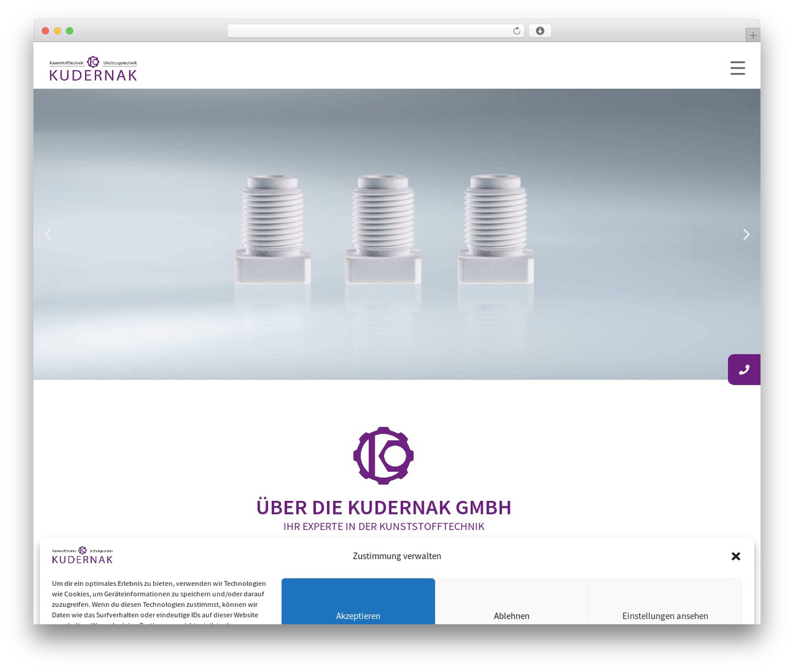This screenshot has width=794, height=672.
Task: Close the cookie consent dialog
Action: tap(736, 556)
